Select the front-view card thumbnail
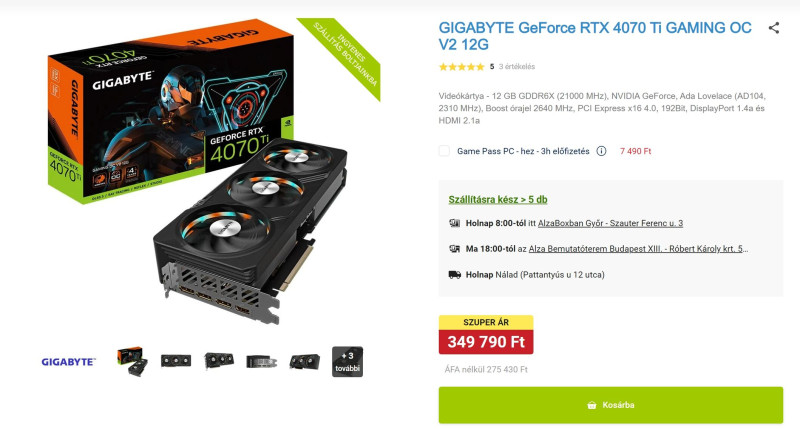Screen dimensions: 800x429 (x=176, y=361)
